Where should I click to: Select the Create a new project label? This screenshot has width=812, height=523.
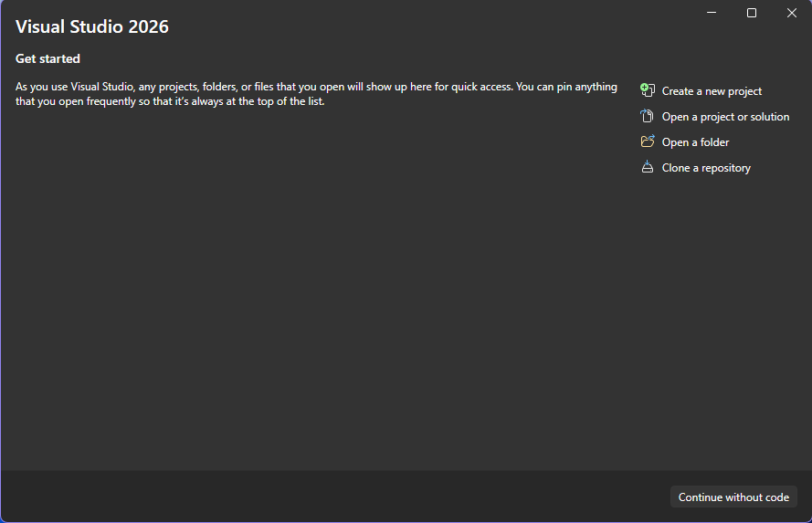(712, 91)
